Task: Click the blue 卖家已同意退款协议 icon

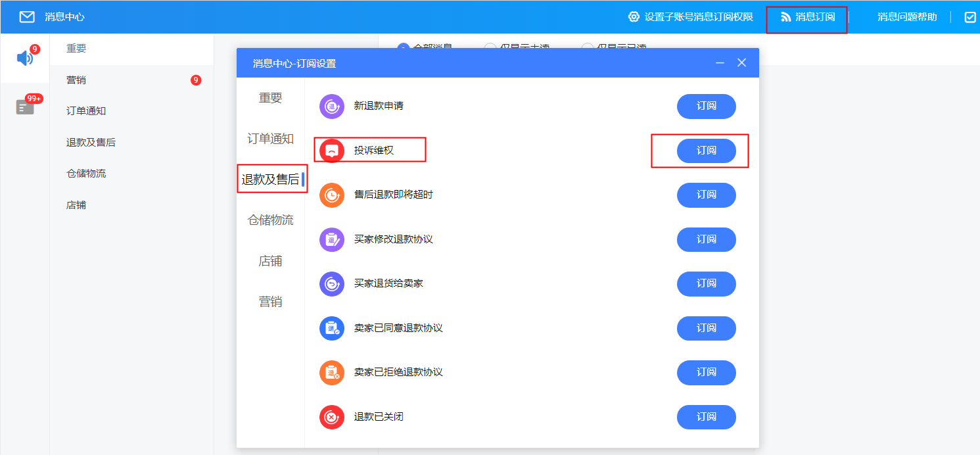Action: point(332,328)
